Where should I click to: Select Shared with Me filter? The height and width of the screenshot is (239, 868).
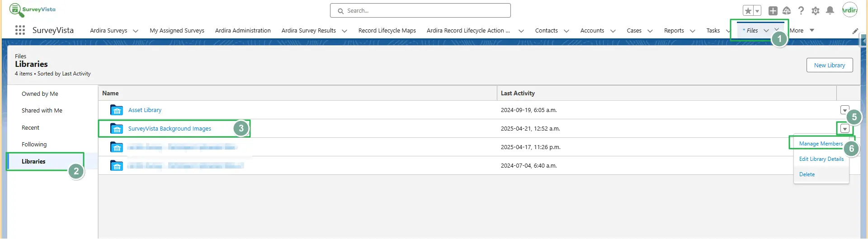42,111
